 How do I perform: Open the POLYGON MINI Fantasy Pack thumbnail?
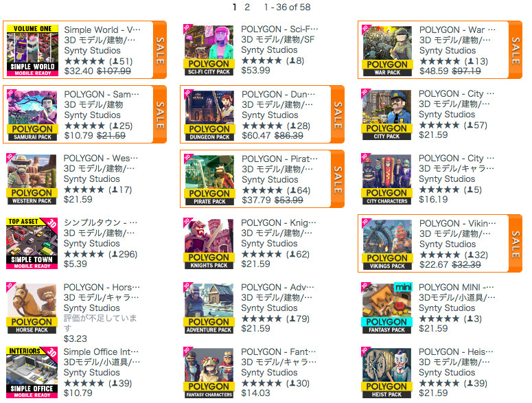point(386,308)
